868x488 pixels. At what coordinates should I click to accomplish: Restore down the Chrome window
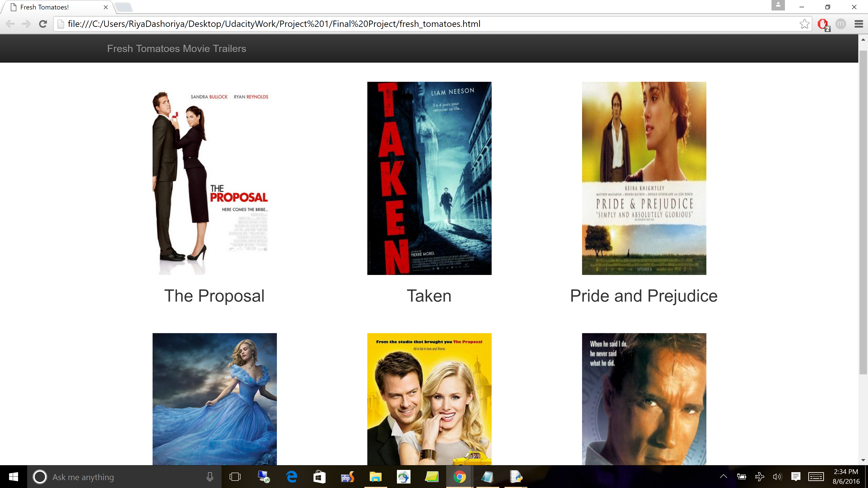point(828,7)
